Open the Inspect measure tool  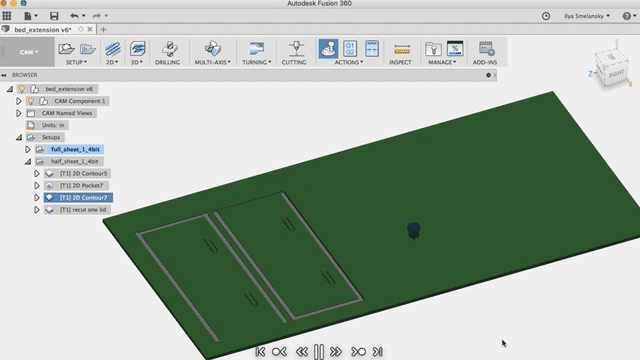point(402,49)
